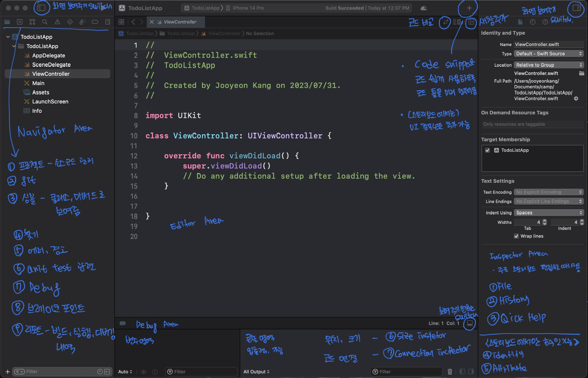The height and width of the screenshot is (378, 588).
Task: Open the Library with plus button
Action: (x=469, y=8)
